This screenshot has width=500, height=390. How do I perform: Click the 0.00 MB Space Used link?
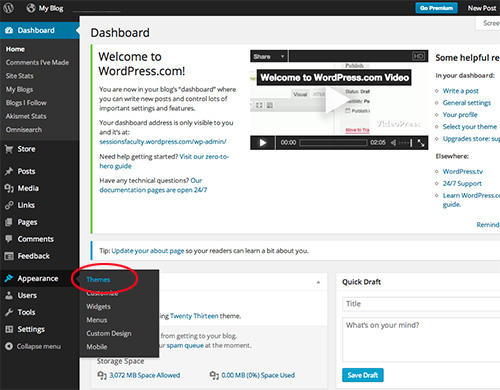point(258,375)
